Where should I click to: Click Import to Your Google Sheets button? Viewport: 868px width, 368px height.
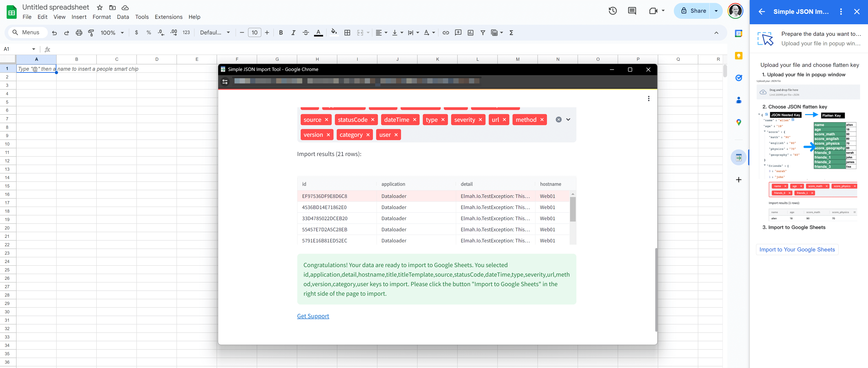(797, 250)
